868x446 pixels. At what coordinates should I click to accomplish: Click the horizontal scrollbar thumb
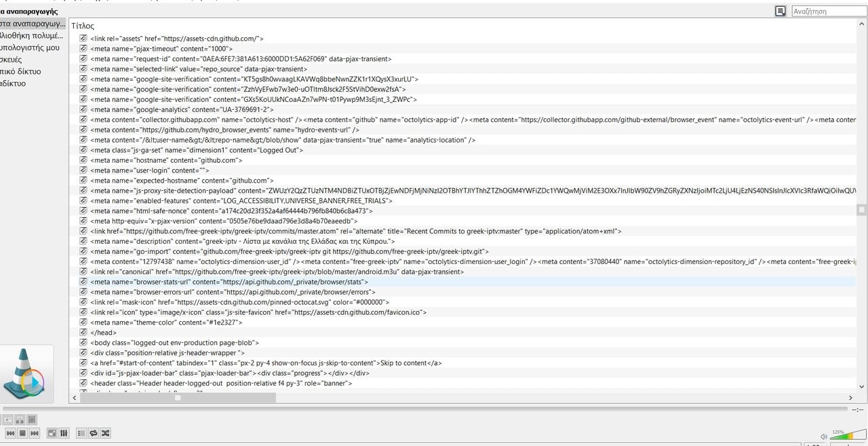(x=178, y=398)
